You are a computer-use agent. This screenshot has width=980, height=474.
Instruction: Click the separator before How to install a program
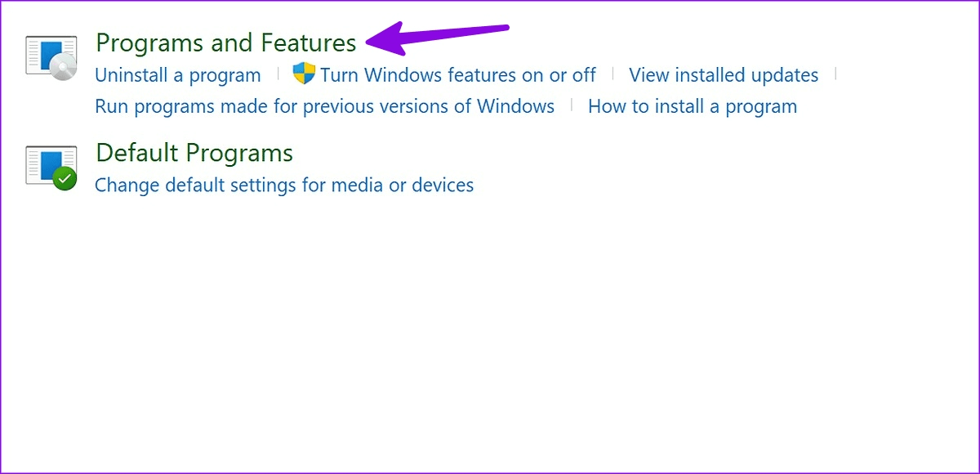point(572,105)
